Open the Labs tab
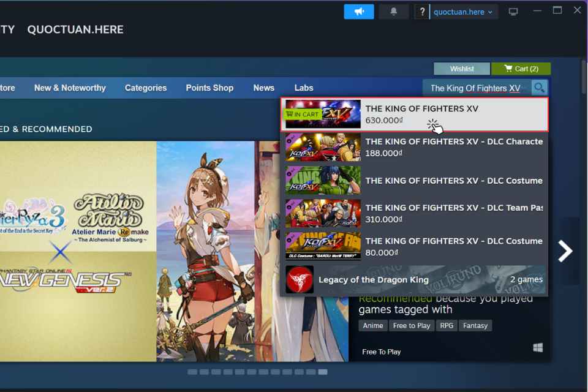The height and width of the screenshot is (392, 588). pyautogui.click(x=304, y=88)
